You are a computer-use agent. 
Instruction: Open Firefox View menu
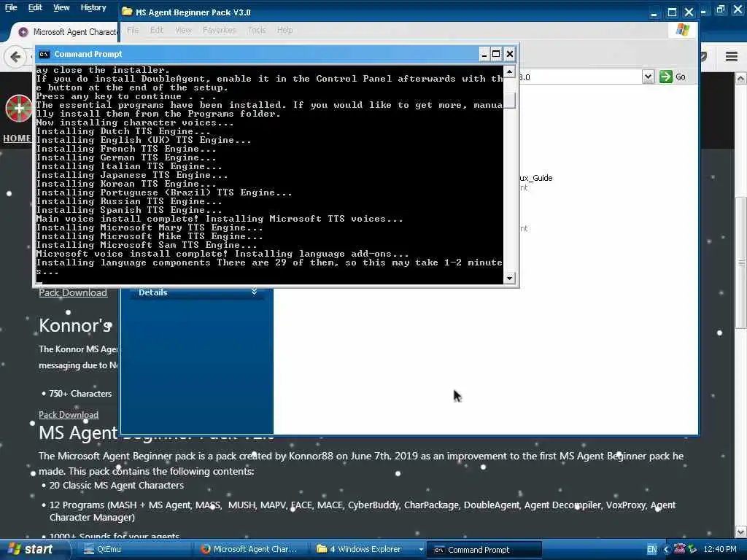coord(61,7)
